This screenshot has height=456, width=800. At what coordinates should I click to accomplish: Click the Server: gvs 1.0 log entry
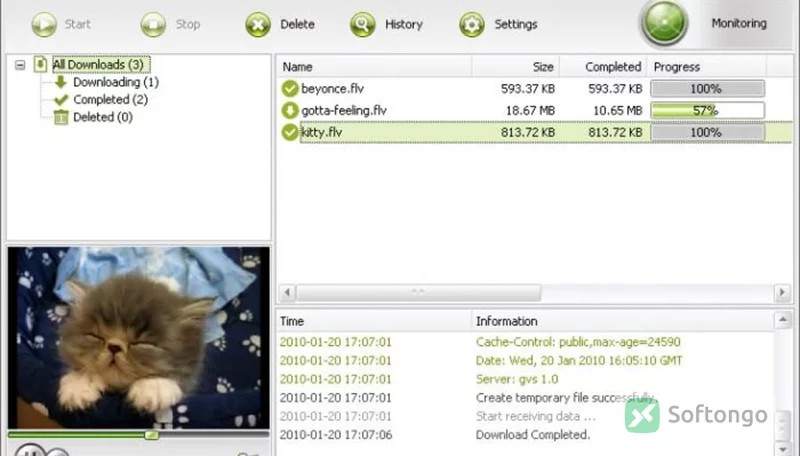coord(517,379)
